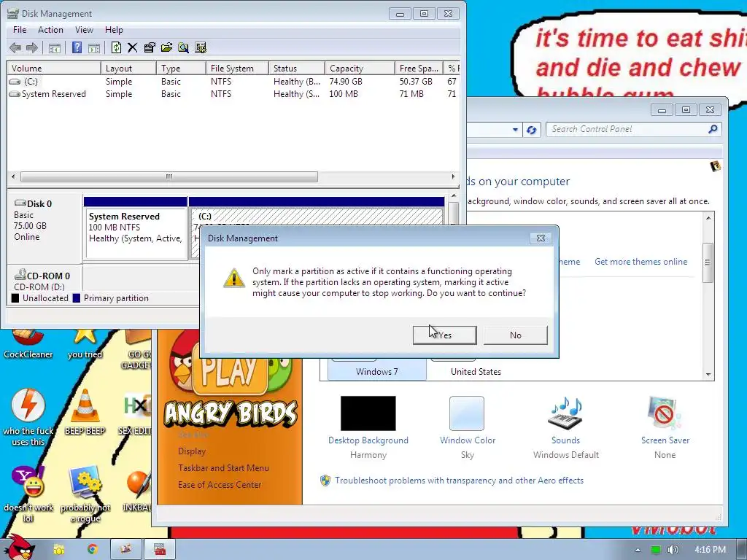This screenshot has width=747, height=560.
Task: Select the red toolbox taskbar button
Action: click(x=160, y=550)
